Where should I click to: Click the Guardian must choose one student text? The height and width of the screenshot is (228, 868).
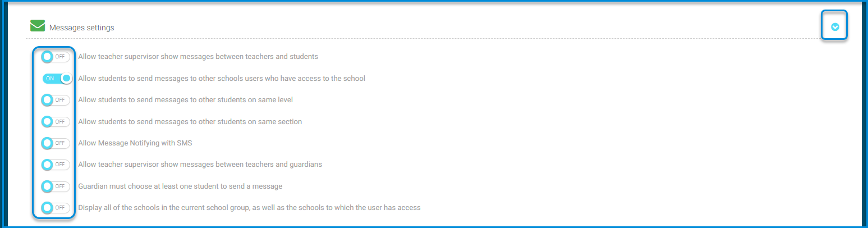click(180, 186)
